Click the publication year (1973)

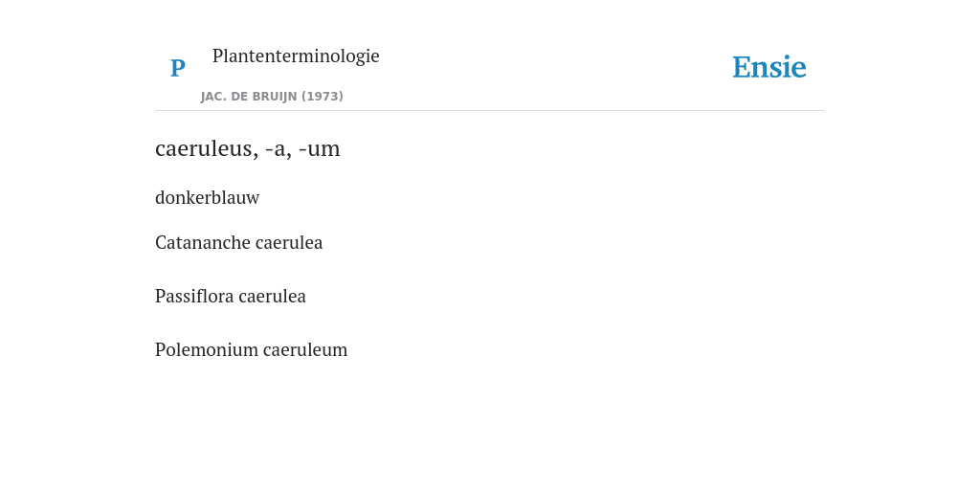323,97
